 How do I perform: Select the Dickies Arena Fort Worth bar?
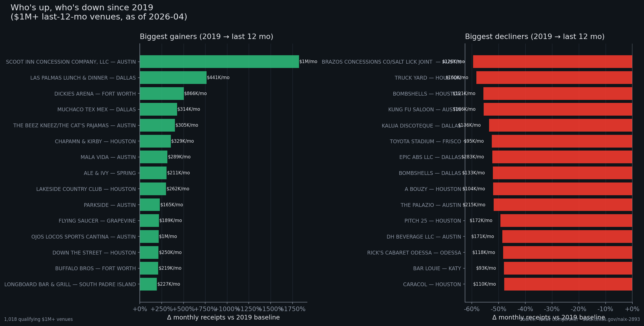point(162,93)
